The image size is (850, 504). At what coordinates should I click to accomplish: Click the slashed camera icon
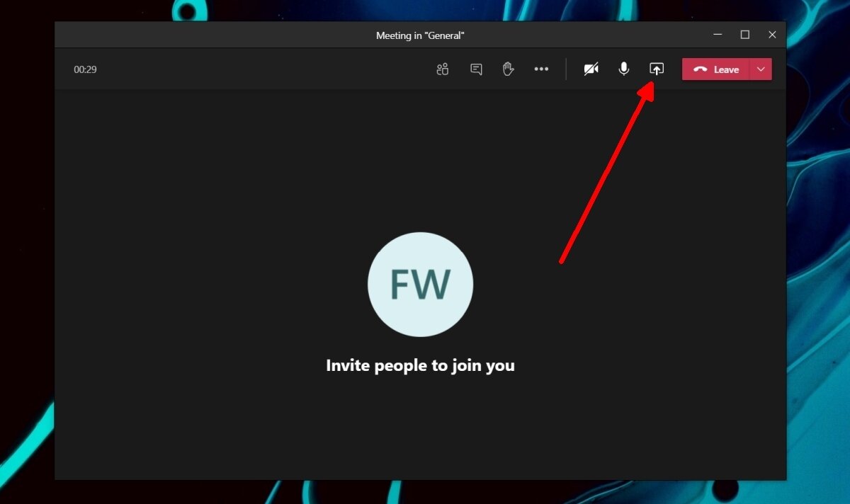pyautogui.click(x=591, y=69)
